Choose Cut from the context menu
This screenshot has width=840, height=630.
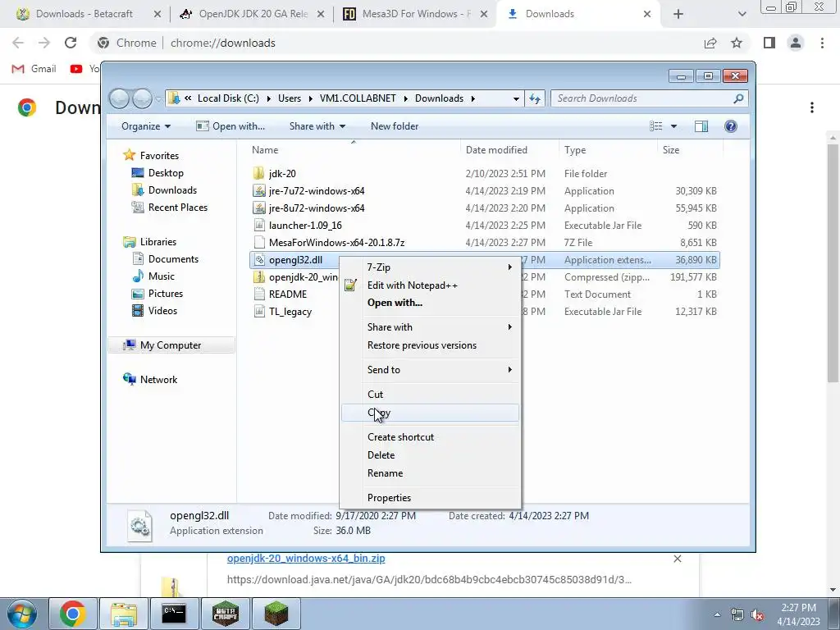[x=430, y=395]
